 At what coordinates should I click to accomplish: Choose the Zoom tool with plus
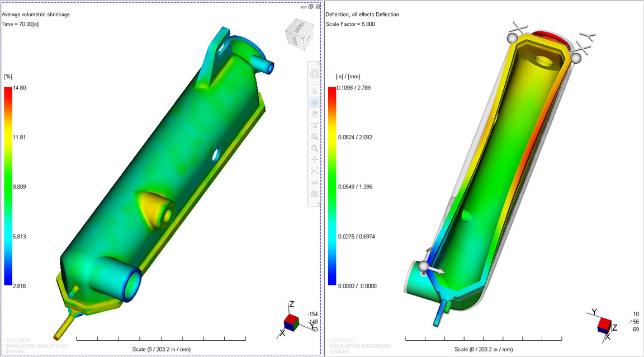tap(315, 125)
